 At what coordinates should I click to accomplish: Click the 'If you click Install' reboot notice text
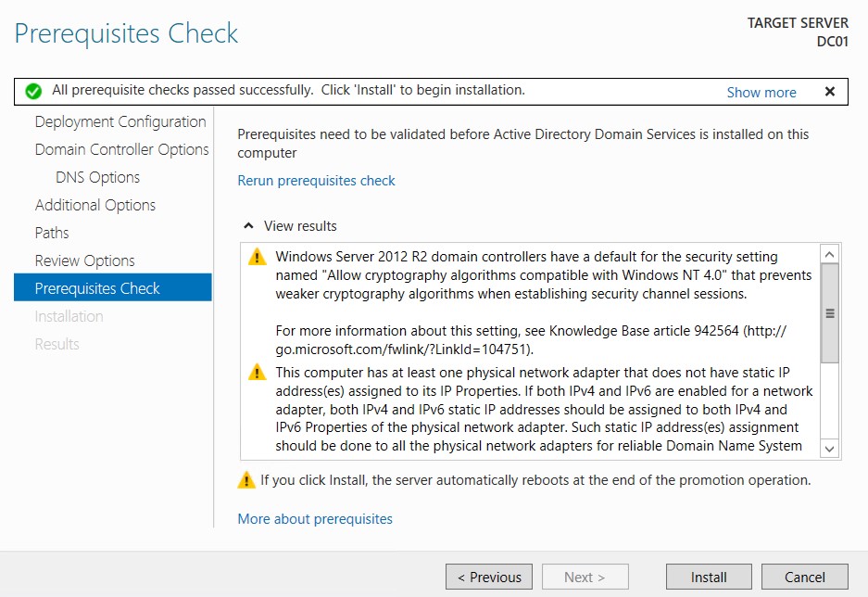click(535, 479)
